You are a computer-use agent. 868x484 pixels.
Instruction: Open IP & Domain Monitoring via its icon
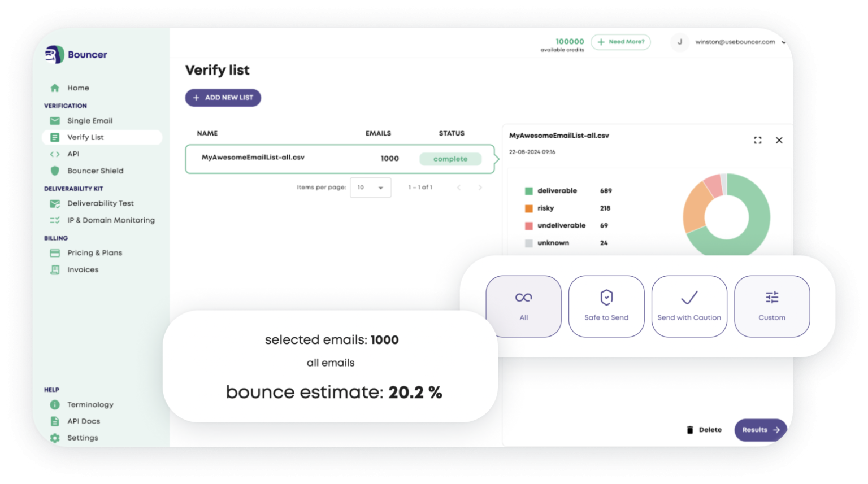click(55, 220)
